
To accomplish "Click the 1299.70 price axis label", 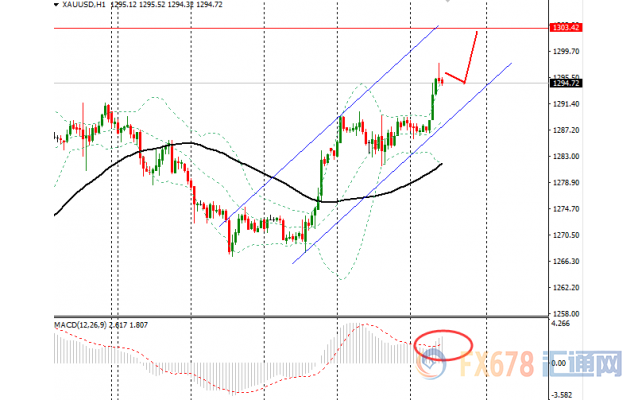I will click(x=566, y=51).
